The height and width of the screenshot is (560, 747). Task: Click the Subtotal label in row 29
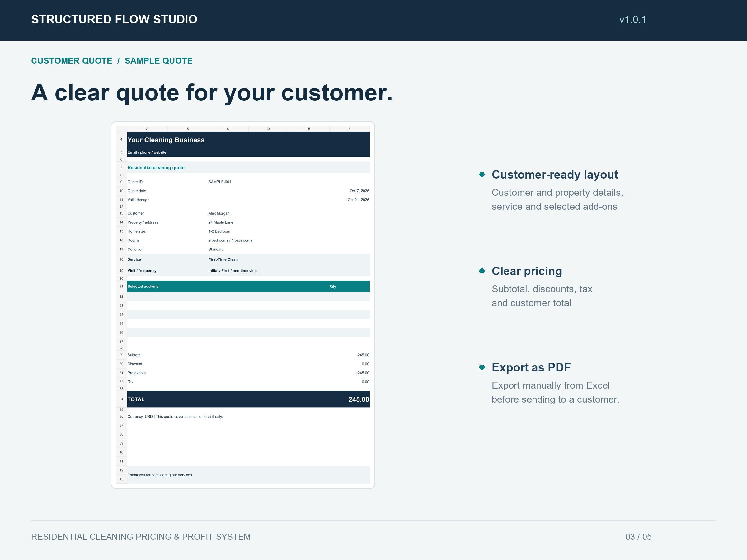[x=134, y=355]
